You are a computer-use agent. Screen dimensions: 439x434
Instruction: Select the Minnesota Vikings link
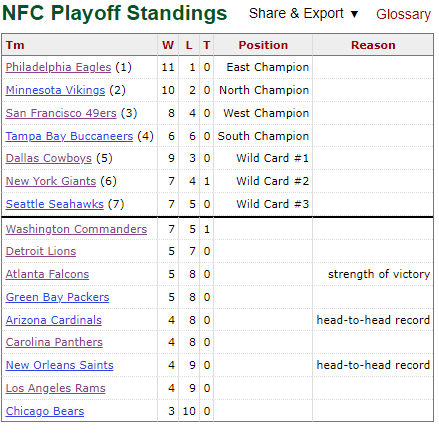click(55, 90)
